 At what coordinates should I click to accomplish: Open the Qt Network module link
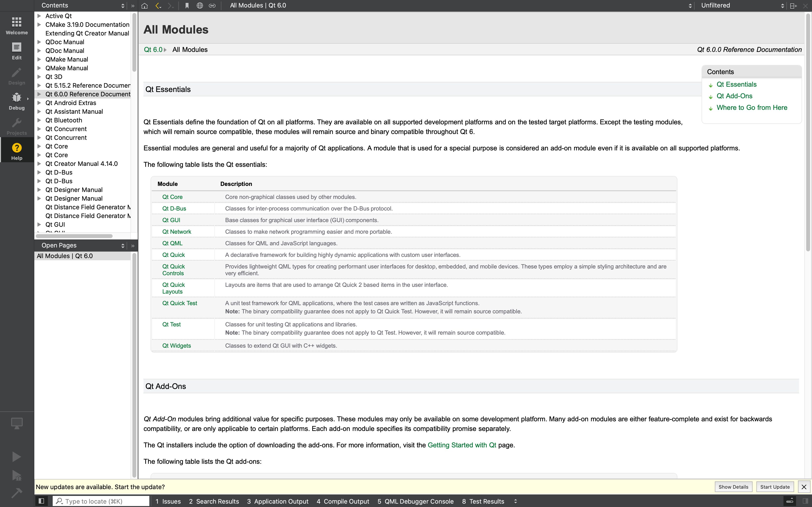coord(176,232)
